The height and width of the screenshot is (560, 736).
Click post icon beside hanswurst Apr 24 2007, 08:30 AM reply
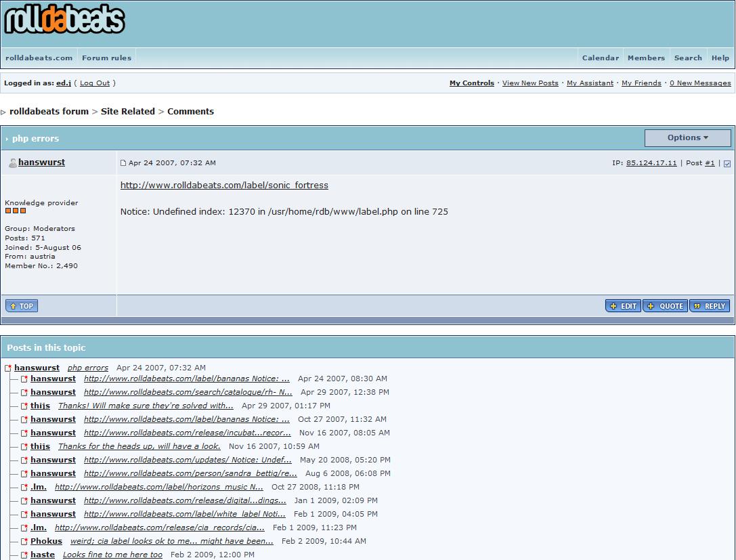point(24,379)
